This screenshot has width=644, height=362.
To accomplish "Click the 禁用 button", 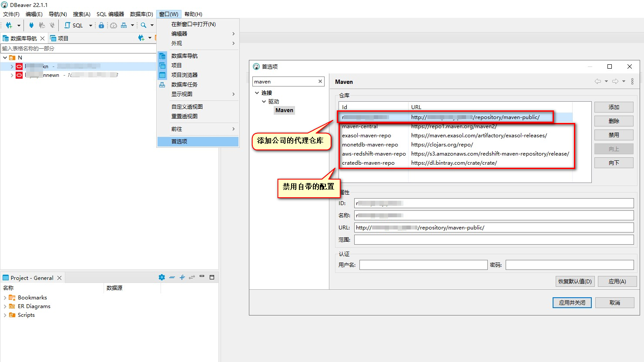I will pos(614,135).
